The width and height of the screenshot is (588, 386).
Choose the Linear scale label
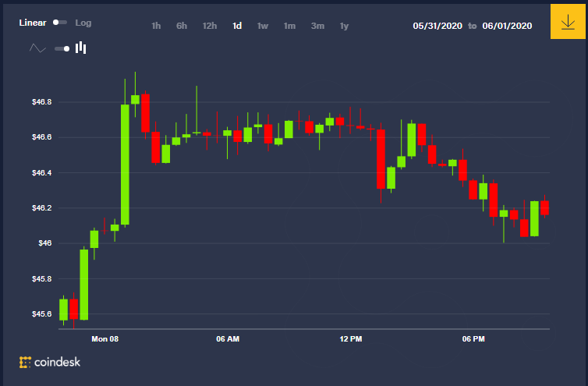[33, 23]
